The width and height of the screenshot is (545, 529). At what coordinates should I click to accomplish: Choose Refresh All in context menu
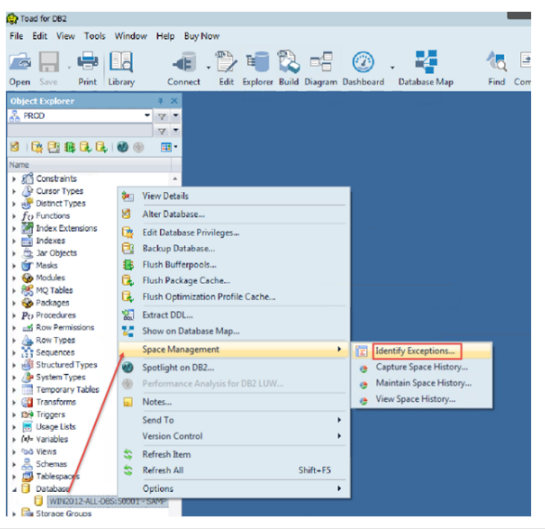pyautogui.click(x=234, y=470)
